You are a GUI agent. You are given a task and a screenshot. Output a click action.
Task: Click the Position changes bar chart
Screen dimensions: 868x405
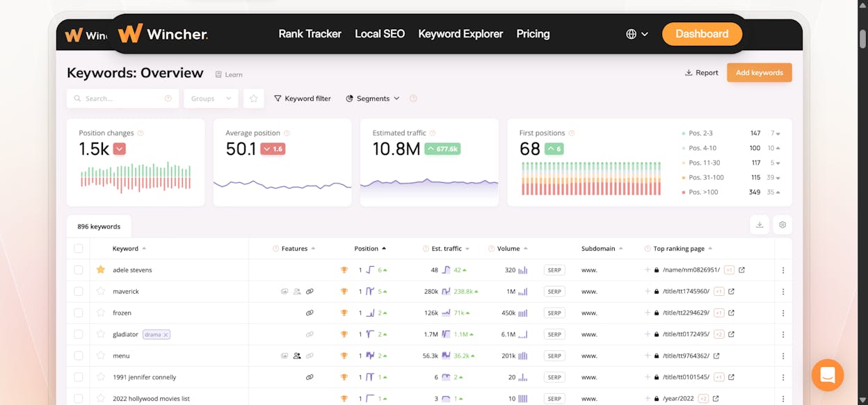136,178
